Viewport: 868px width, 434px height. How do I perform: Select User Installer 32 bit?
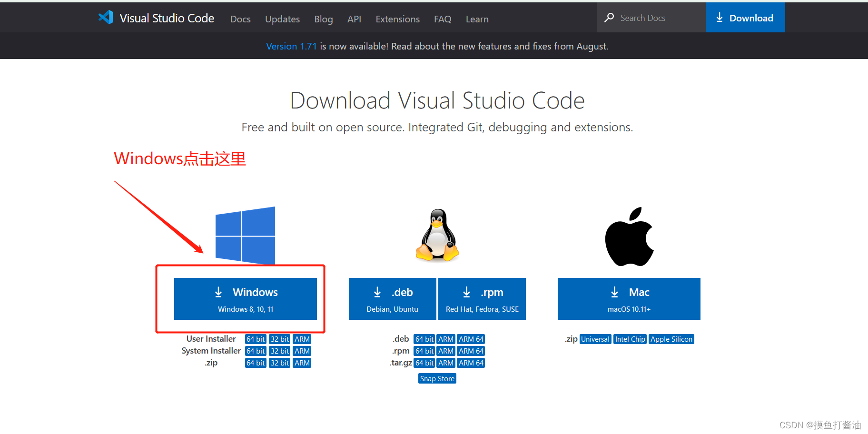[x=280, y=339]
